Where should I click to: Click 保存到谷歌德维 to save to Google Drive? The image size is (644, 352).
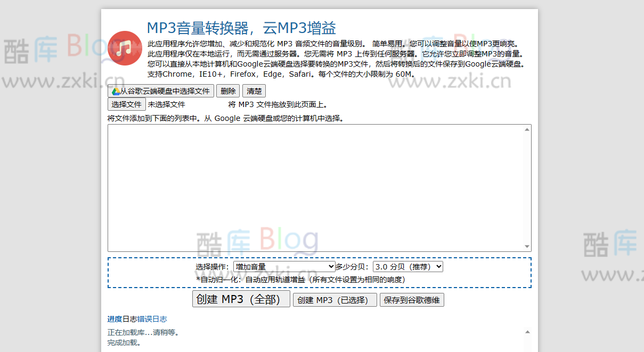412,299
